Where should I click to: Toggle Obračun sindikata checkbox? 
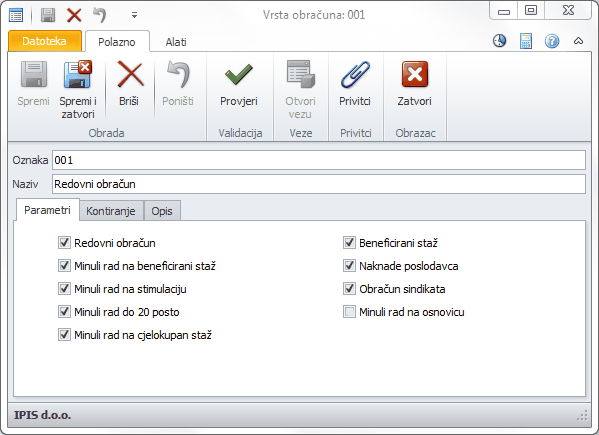pyautogui.click(x=349, y=289)
